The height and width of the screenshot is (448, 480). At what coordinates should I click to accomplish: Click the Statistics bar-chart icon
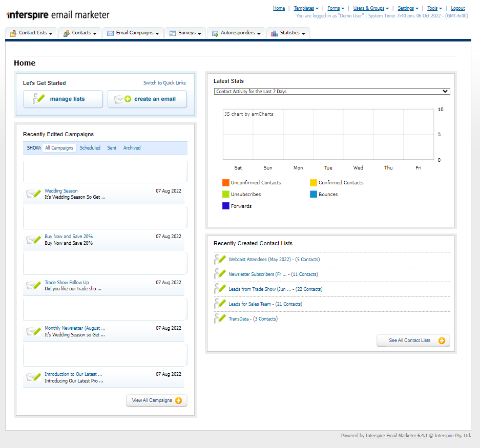point(274,33)
